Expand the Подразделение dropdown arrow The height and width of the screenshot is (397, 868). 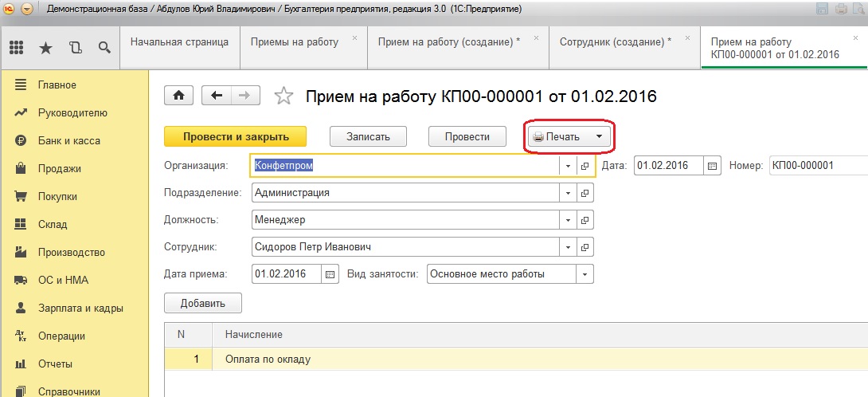(569, 193)
